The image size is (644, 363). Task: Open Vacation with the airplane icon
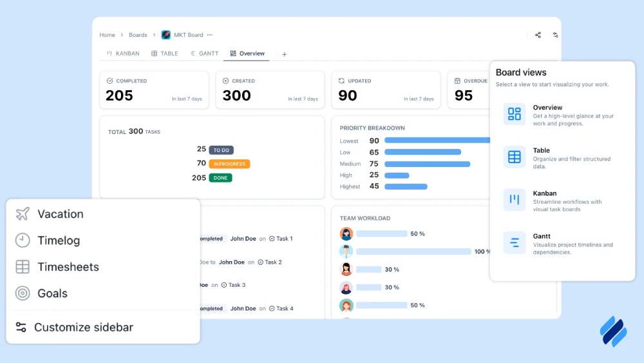23,214
